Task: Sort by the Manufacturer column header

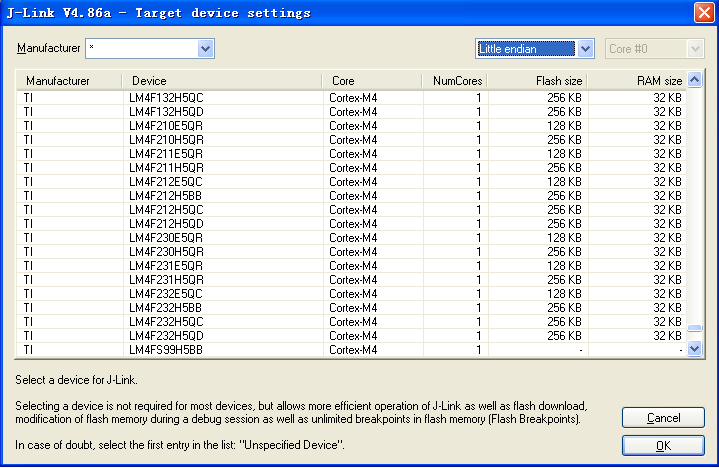Action: [x=69, y=81]
